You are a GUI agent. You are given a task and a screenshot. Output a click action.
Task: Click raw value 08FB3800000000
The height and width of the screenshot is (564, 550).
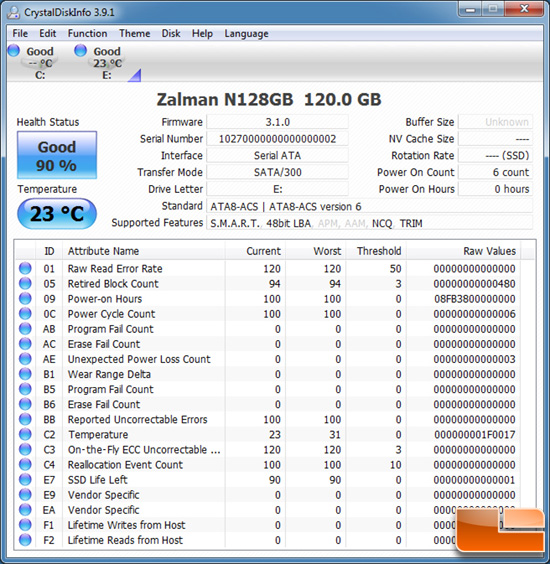[474, 299]
